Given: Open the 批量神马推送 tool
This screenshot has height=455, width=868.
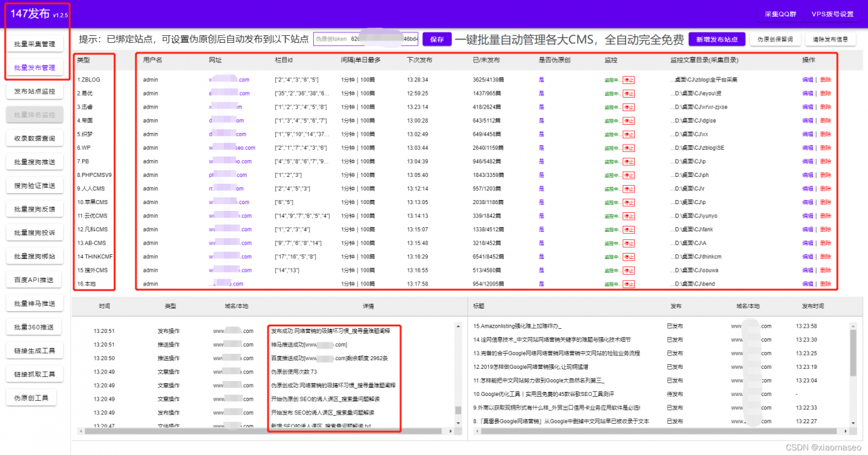Looking at the screenshot, I should (x=34, y=302).
